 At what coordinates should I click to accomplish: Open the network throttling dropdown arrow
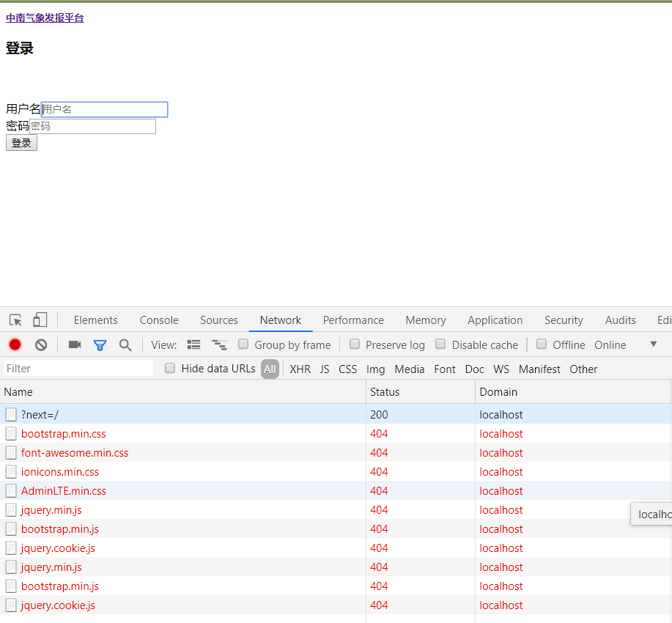[654, 344]
